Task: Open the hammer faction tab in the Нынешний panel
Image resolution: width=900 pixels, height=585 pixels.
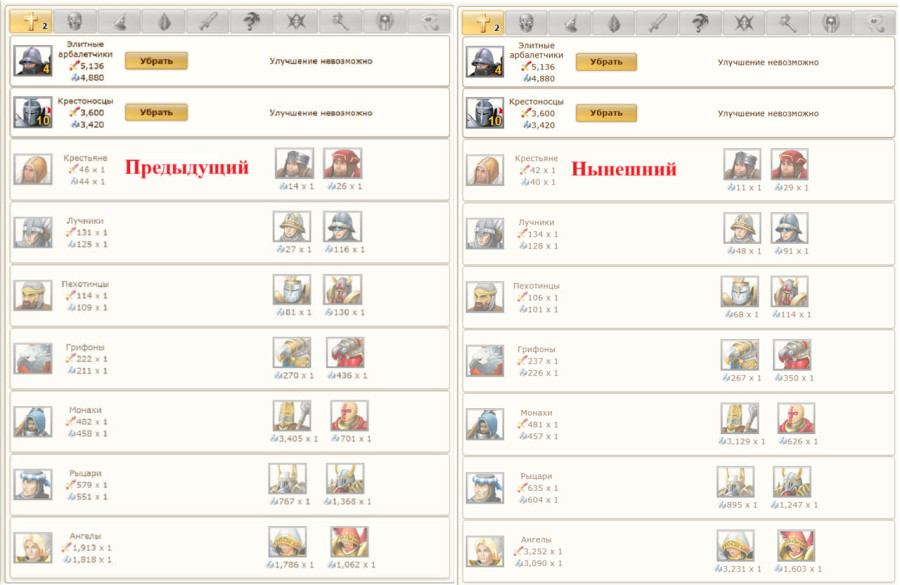Action: 788,23
